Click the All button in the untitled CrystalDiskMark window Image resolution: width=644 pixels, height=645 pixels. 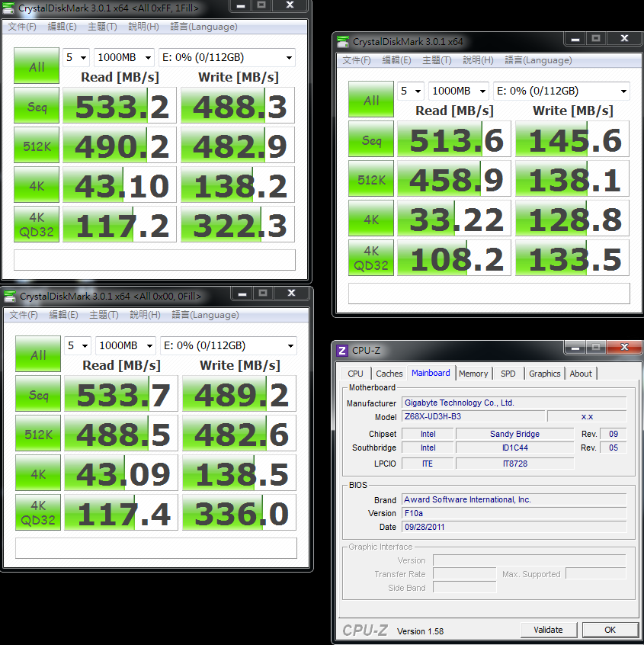click(x=371, y=100)
